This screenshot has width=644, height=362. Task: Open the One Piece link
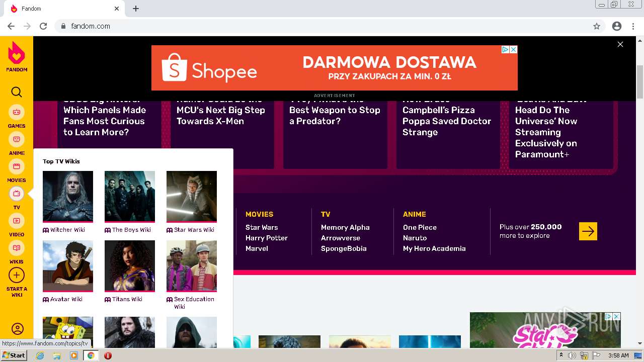420,227
